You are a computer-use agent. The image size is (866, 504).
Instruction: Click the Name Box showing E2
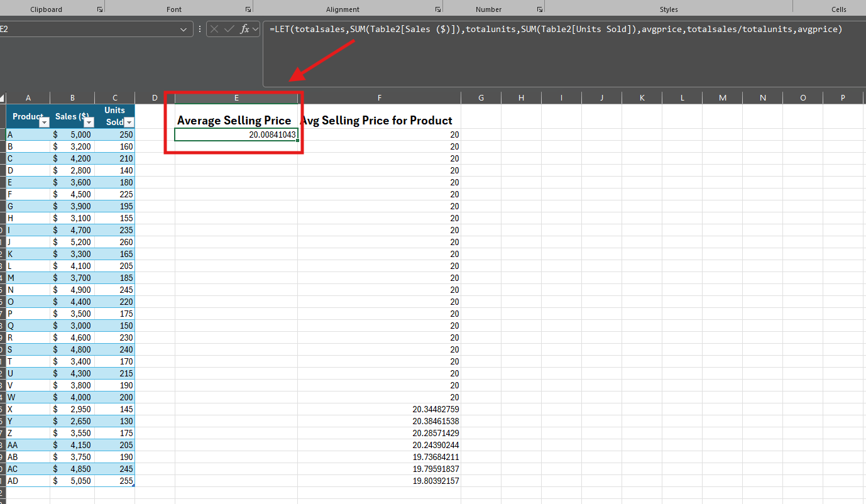tap(88, 30)
